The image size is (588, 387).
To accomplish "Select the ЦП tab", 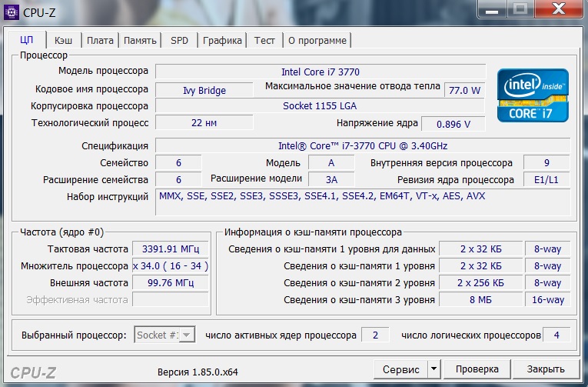I will coord(27,39).
